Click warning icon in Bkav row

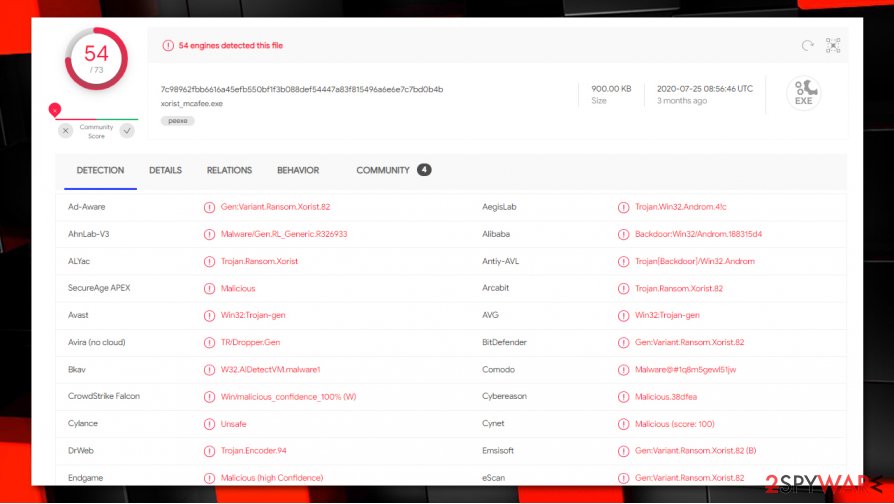point(209,370)
